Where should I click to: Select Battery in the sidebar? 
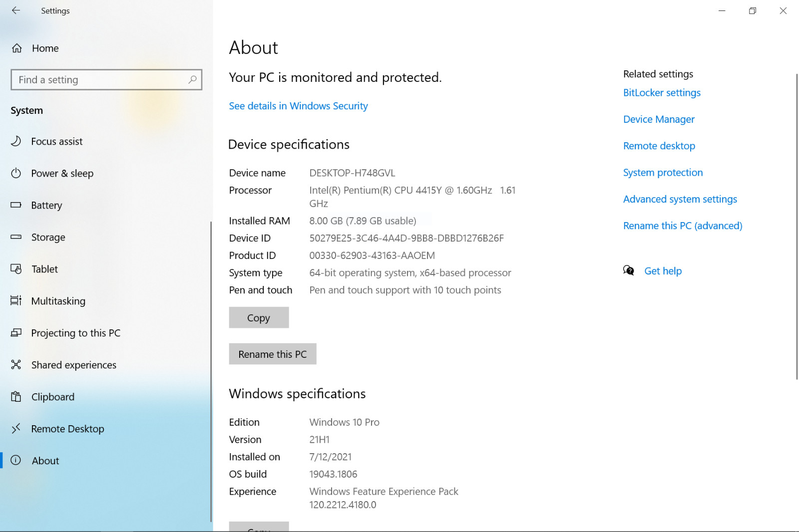point(106,205)
